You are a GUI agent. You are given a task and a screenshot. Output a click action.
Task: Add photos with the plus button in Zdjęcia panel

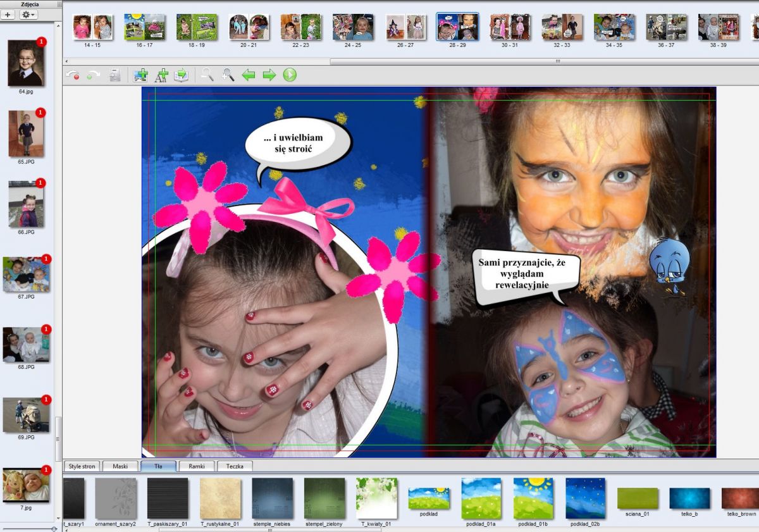9,14
